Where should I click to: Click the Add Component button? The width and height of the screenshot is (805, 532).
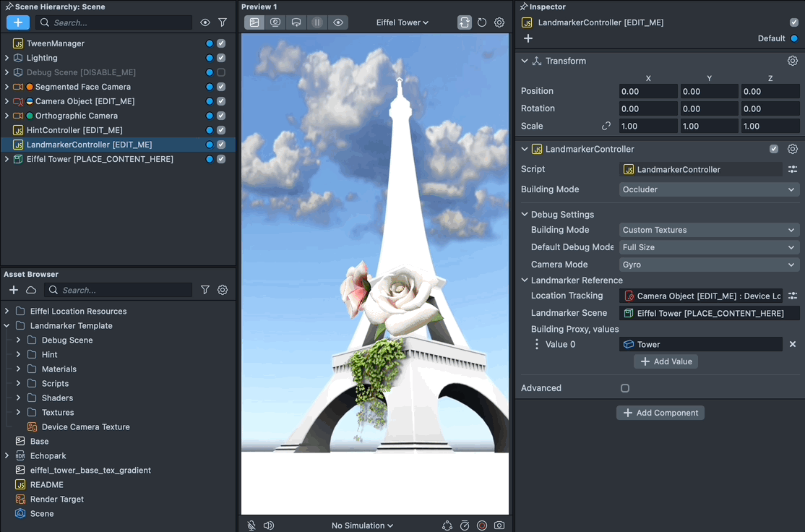pyautogui.click(x=660, y=413)
